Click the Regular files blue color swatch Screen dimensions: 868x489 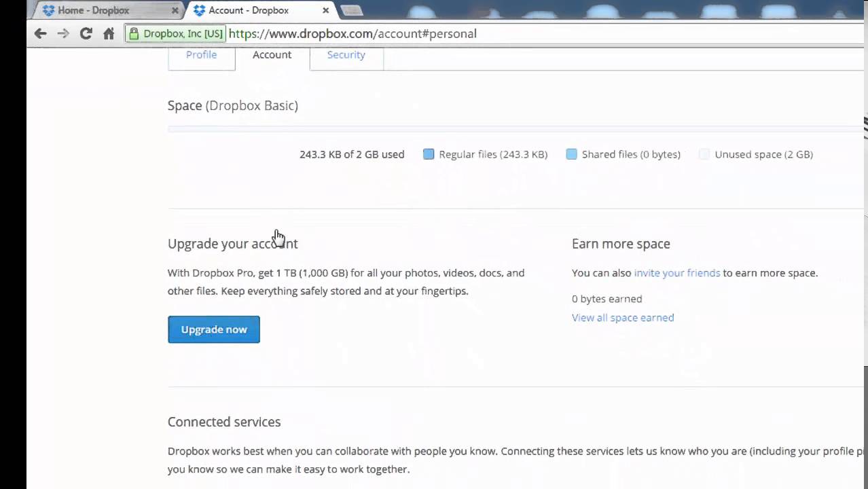tap(429, 154)
